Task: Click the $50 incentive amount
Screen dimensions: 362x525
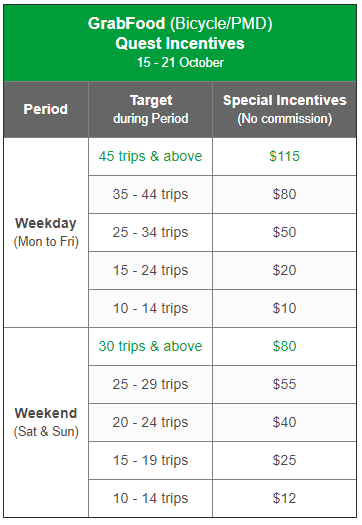Action: pos(285,232)
